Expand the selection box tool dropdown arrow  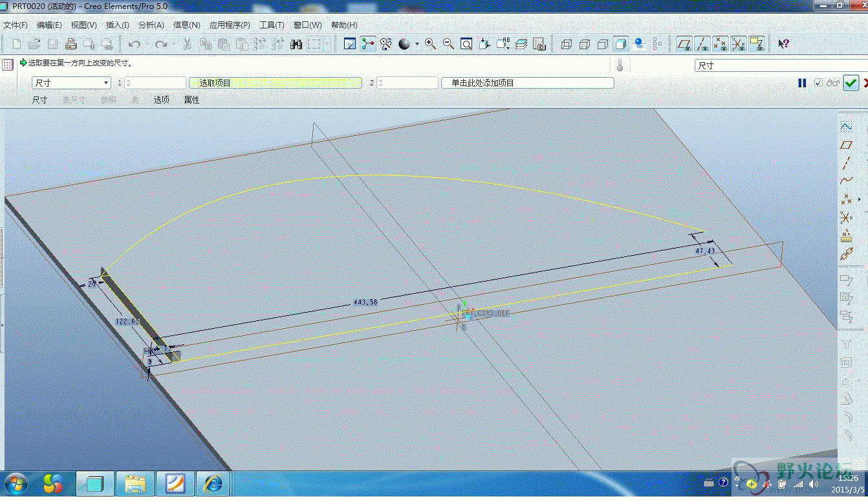(x=327, y=44)
